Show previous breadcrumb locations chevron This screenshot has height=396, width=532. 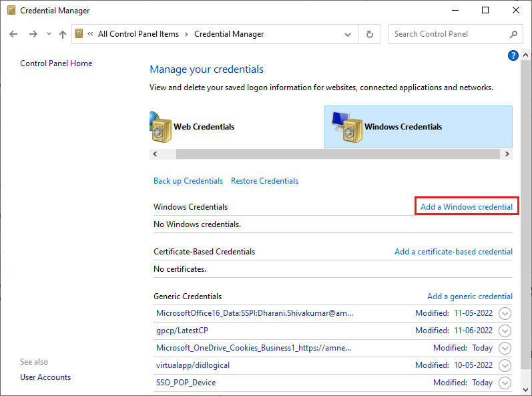click(90, 33)
